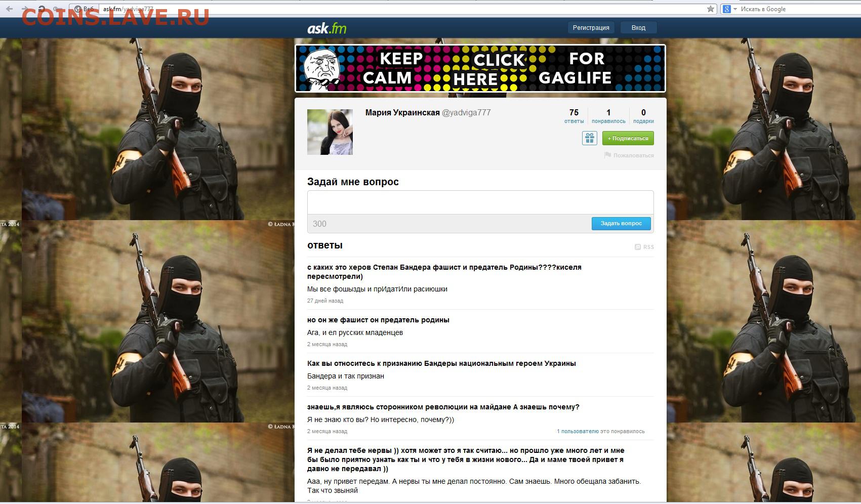This screenshot has height=504, width=861.
Task: Click the 'Вход' login button
Action: pos(638,28)
